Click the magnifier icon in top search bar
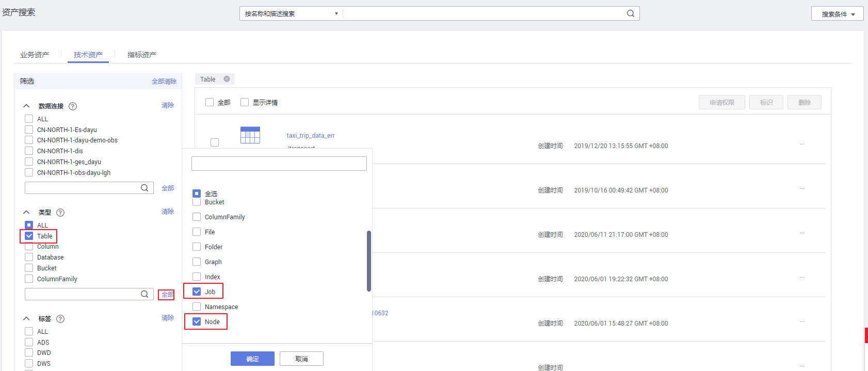 630,13
